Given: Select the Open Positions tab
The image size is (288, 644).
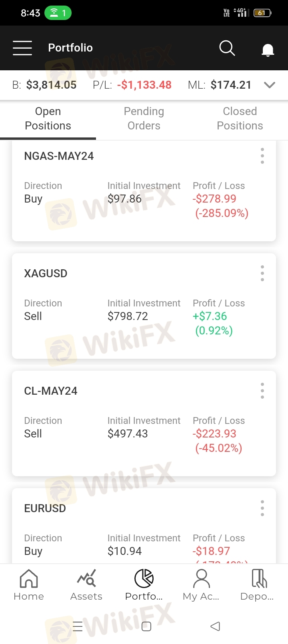Looking at the screenshot, I should [48, 119].
